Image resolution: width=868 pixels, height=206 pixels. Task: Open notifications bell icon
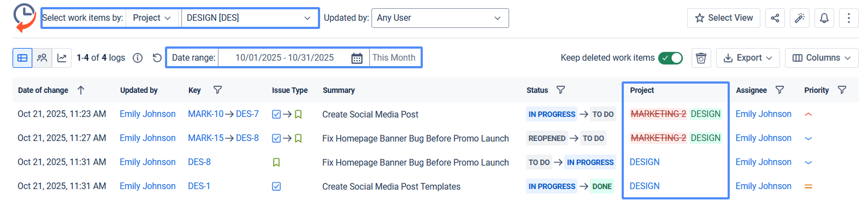click(824, 18)
